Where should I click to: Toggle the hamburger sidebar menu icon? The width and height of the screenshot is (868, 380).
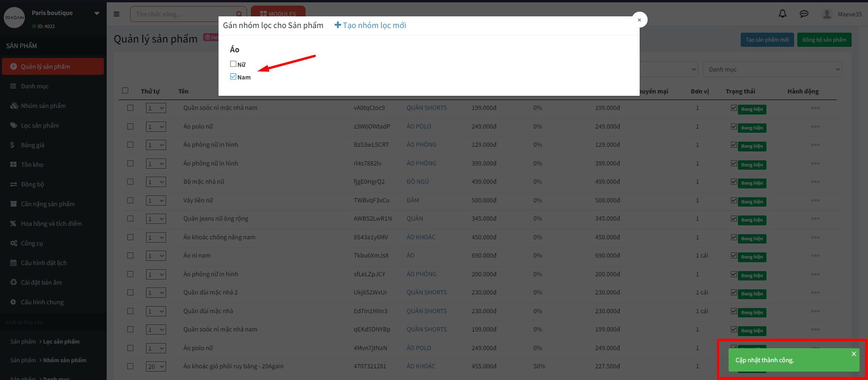[x=117, y=14]
